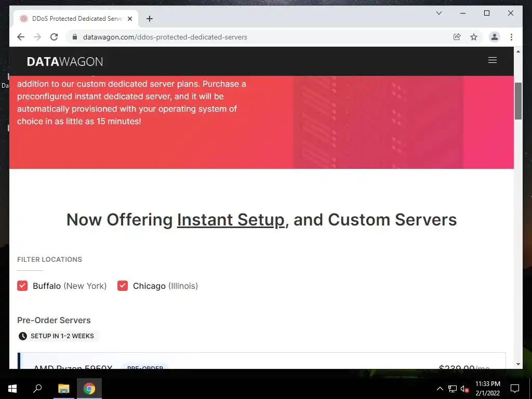Screen dimensions: 532x399
Task: Open File Explorer from the taskbar
Action: 63,389
